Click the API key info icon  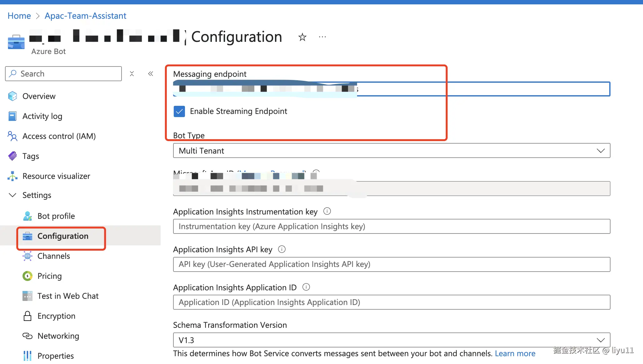coord(282,249)
